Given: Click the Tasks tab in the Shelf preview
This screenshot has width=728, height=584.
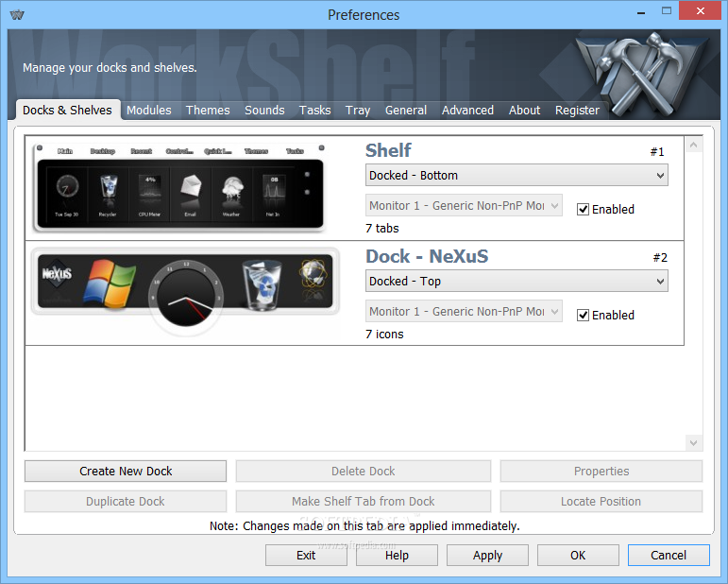Looking at the screenshot, I should (x=295, y=151).
